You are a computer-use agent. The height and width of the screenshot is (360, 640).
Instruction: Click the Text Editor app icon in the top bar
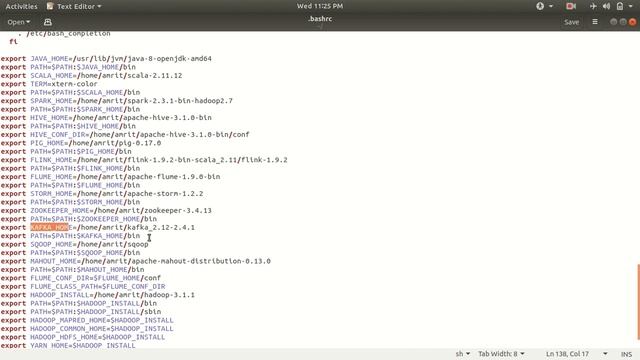click(50, 6)
